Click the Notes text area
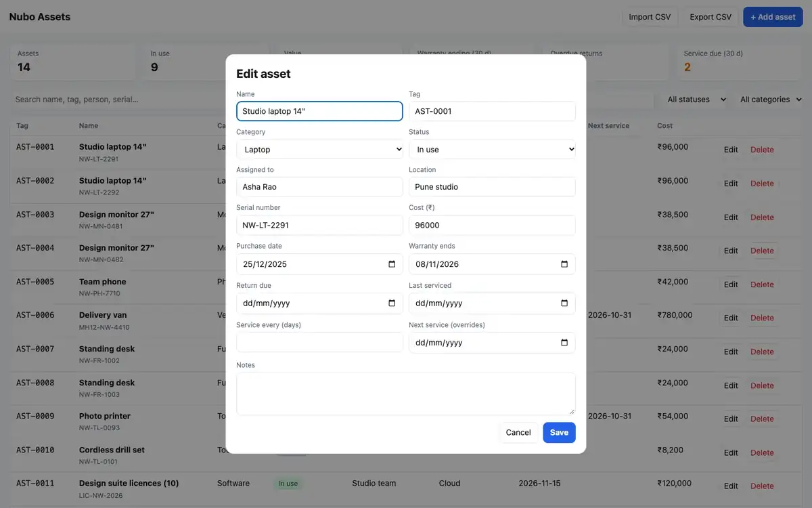Screen dimensions: 812x508 click(x=406, y=394)
